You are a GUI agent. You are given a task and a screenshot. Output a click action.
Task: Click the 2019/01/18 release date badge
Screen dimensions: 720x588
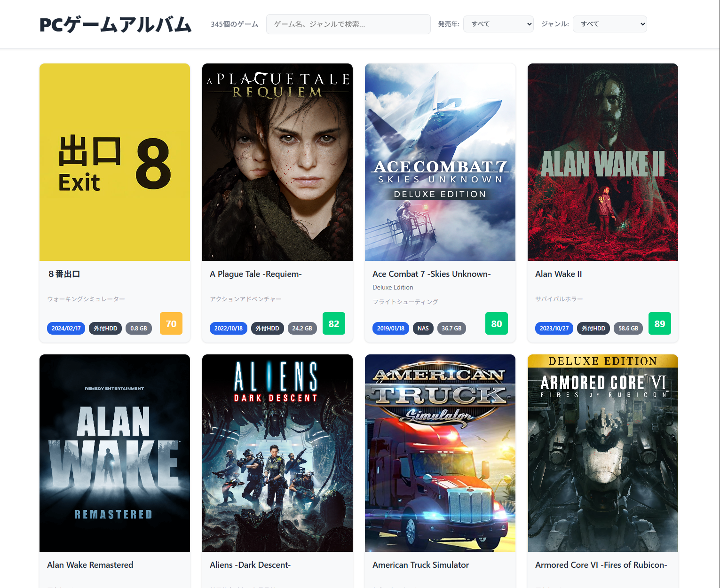[x=391, y=328]
